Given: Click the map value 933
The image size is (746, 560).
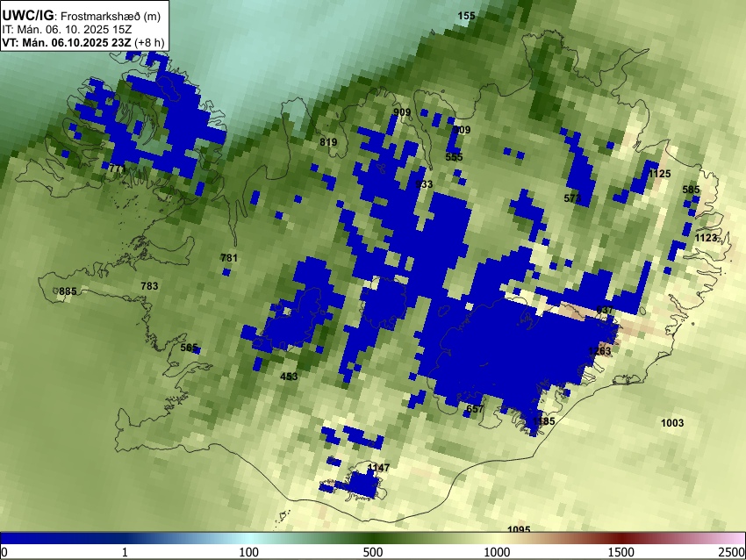Looking at the screenshot, I should tap(424, 184).
